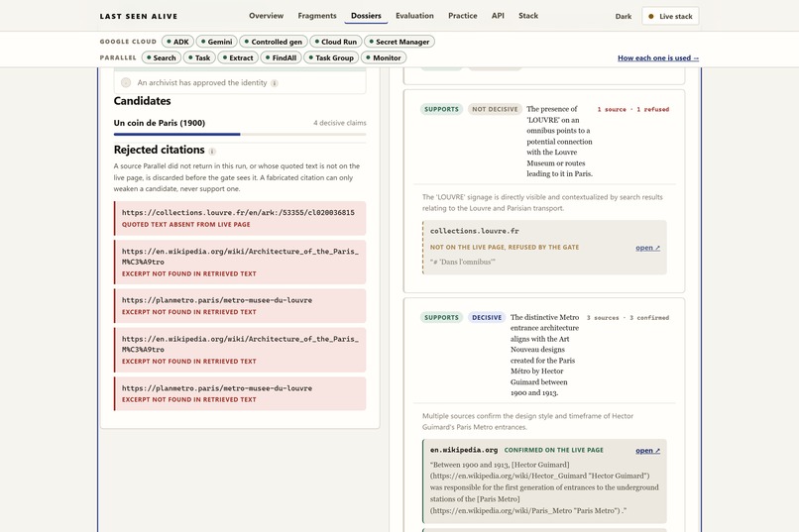Open the API tab
This screenshot has width=799, height=532.
[x=498, y=16]
